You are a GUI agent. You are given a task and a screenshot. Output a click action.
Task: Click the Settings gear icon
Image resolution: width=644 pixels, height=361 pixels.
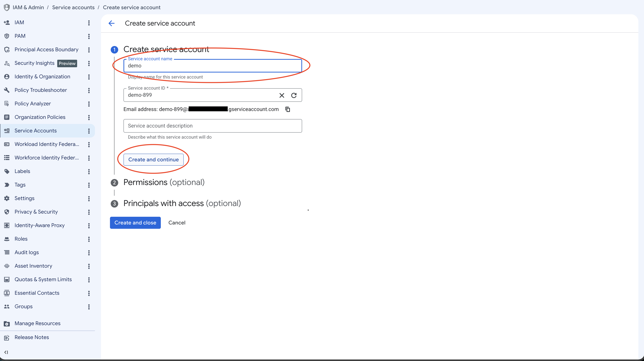[x=7, y=198]
